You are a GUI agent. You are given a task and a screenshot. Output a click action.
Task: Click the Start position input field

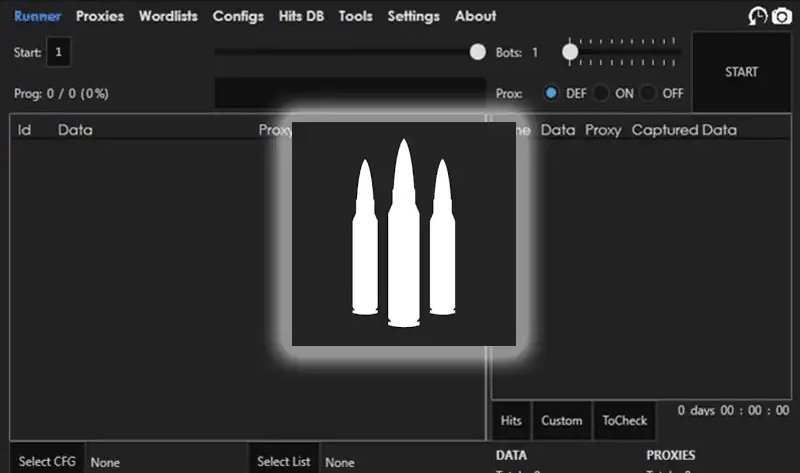coord(58,52)
